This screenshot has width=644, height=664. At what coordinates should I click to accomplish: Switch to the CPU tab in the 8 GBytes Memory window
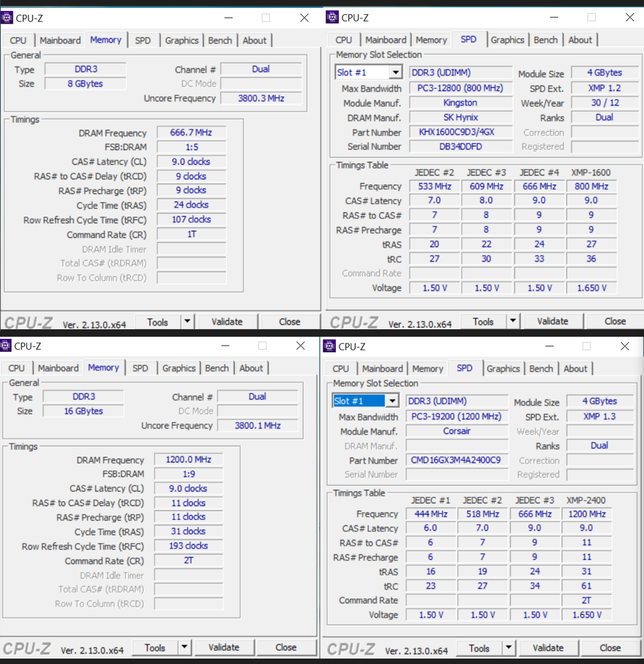tap(18, 41)
